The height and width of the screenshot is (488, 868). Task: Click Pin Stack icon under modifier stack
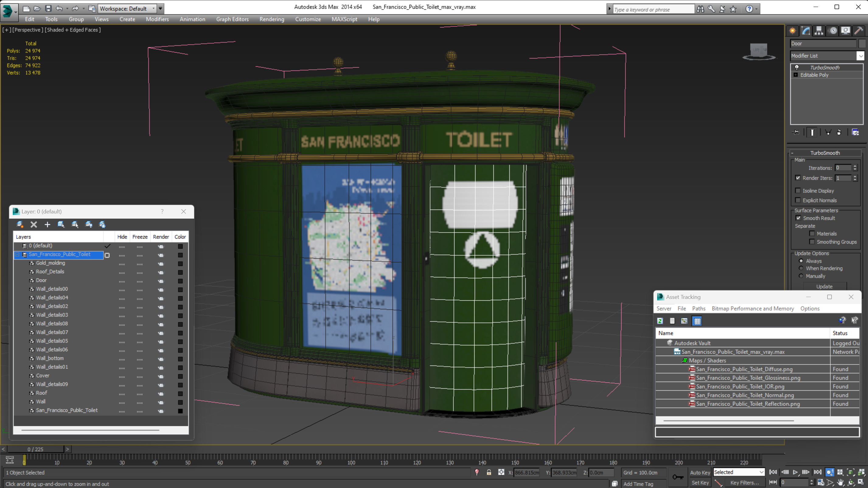click(796, 132)
